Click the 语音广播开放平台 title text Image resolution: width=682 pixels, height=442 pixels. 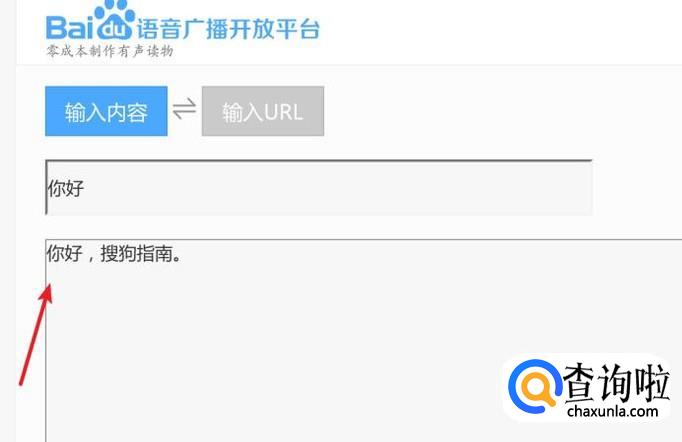click(228, 29)
